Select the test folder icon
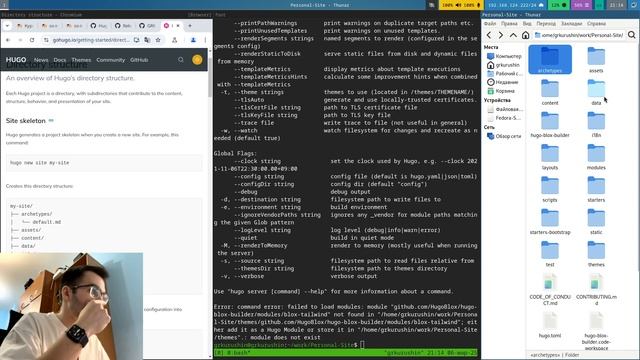The image size is (640, 360). (x=550, y=250)
